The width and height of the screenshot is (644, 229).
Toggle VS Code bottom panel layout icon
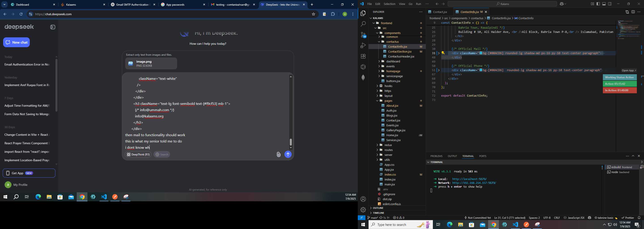tap(604, 4)
